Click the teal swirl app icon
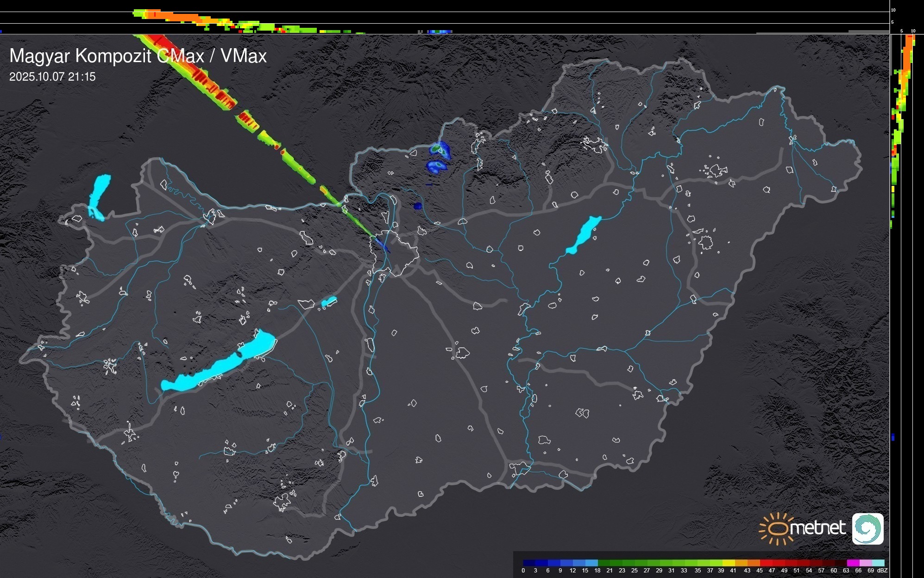This screenshot has width=924, height=578. [x=867, y=528]
